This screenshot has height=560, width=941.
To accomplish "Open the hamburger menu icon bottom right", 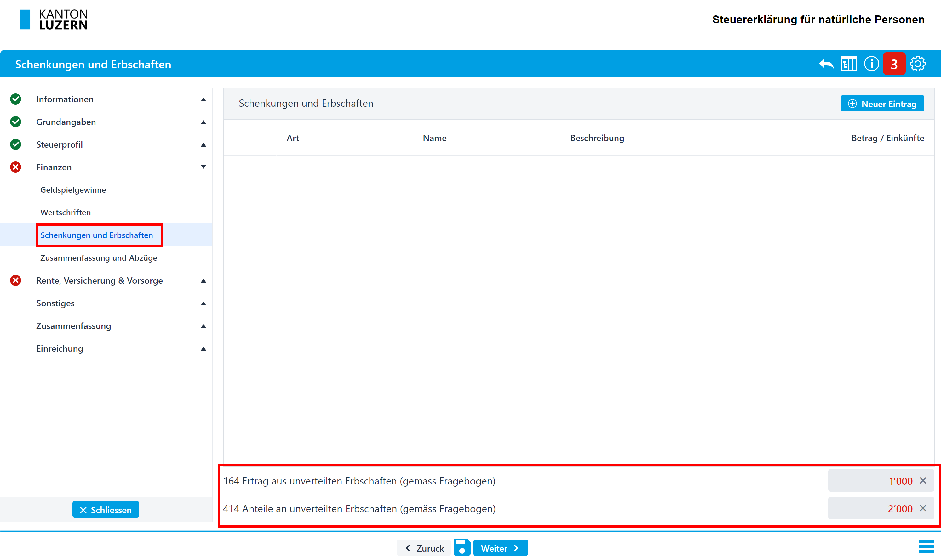I will pyautogui.click(x=926, y=546).
